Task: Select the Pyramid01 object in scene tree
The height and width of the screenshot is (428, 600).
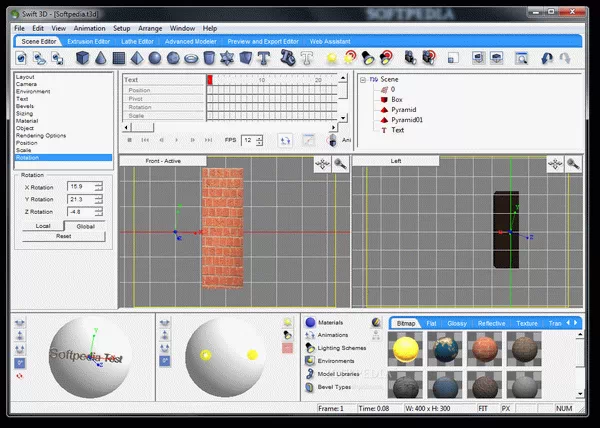Action: click(407, 120)
